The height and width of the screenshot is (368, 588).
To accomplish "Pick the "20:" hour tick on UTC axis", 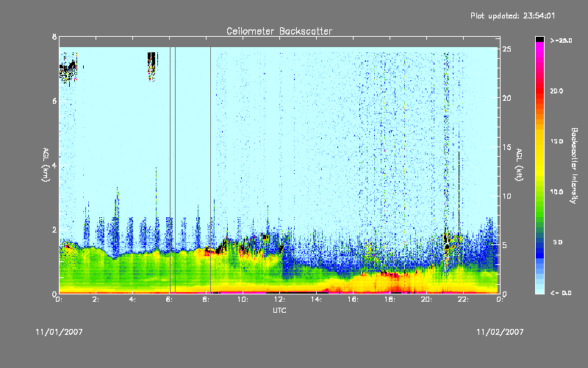I will [x=426, y=300].
